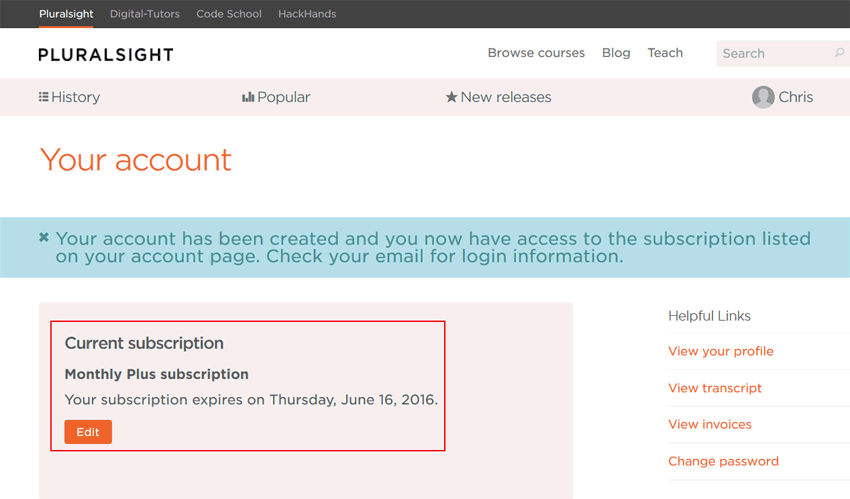
Task: Click the search magnifier icon
Action: tap(839, 53)
